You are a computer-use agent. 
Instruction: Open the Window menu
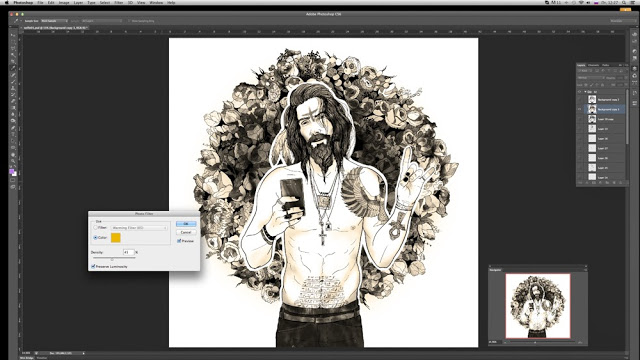coord(156,2)
